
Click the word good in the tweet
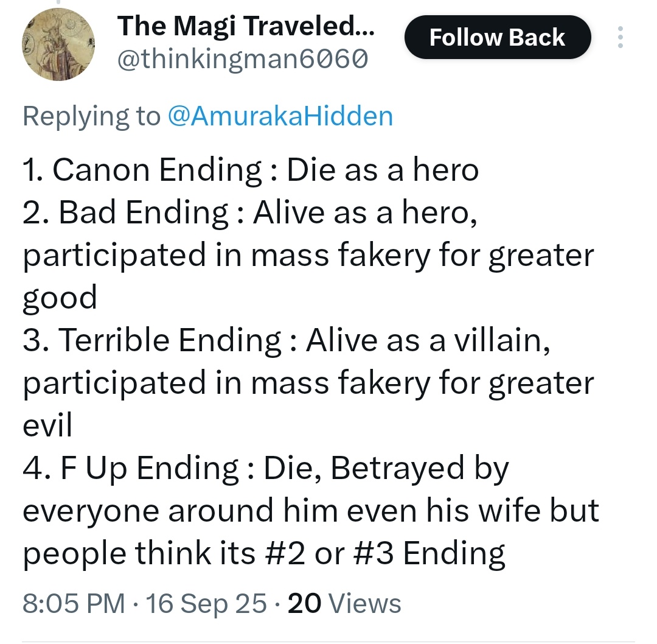point(60,298)
